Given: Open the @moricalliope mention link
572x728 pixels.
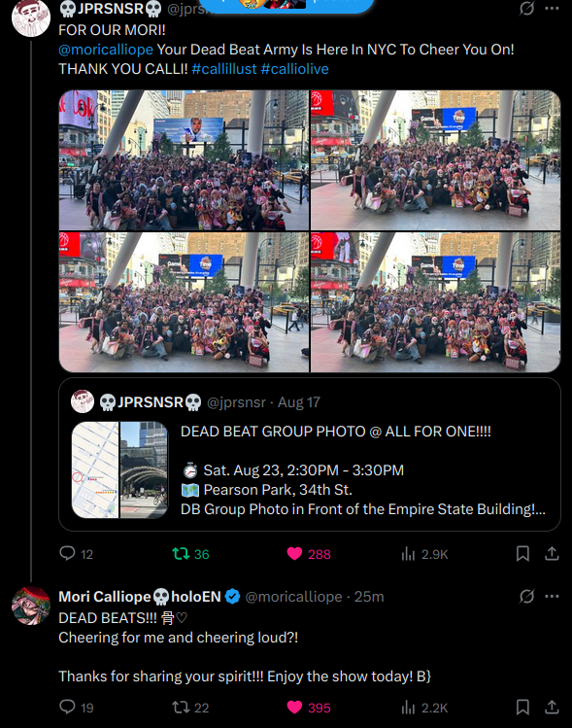Looking at the screenshot, I should pos(106,50).
